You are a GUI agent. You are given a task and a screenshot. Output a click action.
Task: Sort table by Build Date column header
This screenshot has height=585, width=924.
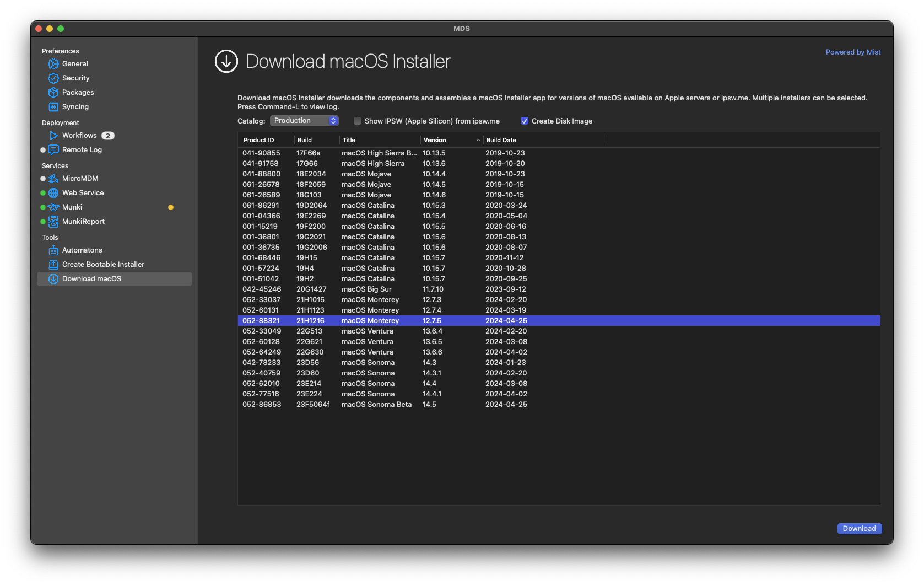click(x=545, y=140)
